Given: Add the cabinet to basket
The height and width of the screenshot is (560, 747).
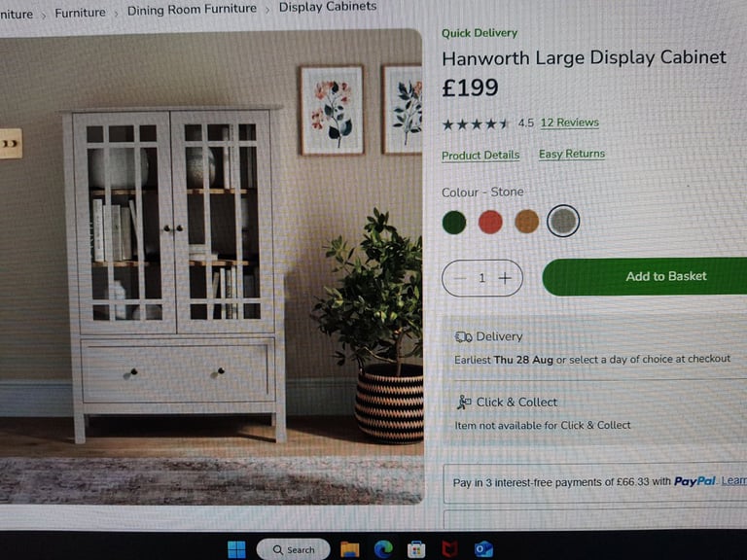Looking at the screenshot, I should 645,276.
